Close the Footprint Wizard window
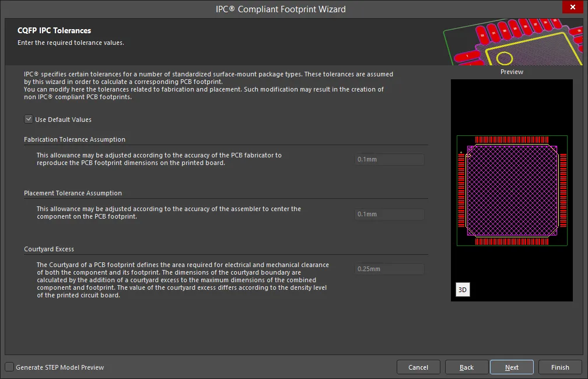Screen dimensions: 588x379 click(x=573, y=7)
